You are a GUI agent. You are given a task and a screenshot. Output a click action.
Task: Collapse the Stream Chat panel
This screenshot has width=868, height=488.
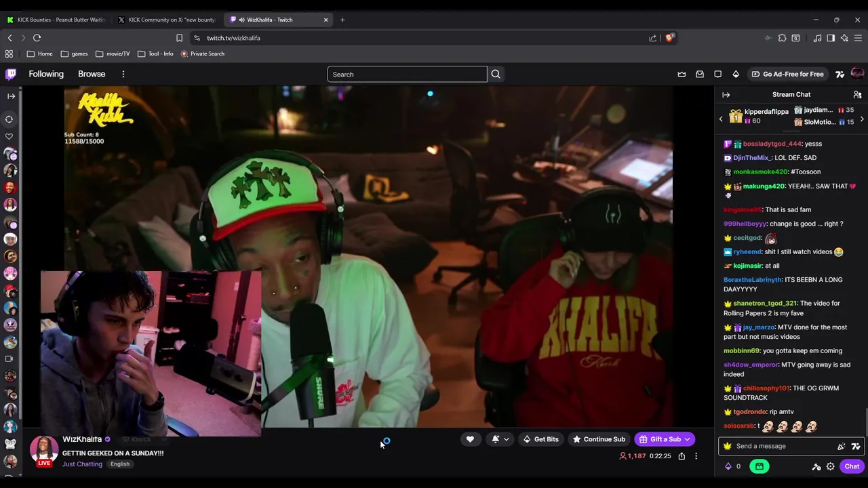[x=726, y=95]
